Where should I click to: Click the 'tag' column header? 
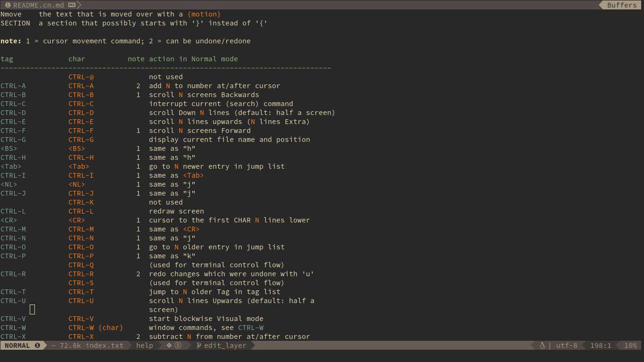(x=7, y=59)
